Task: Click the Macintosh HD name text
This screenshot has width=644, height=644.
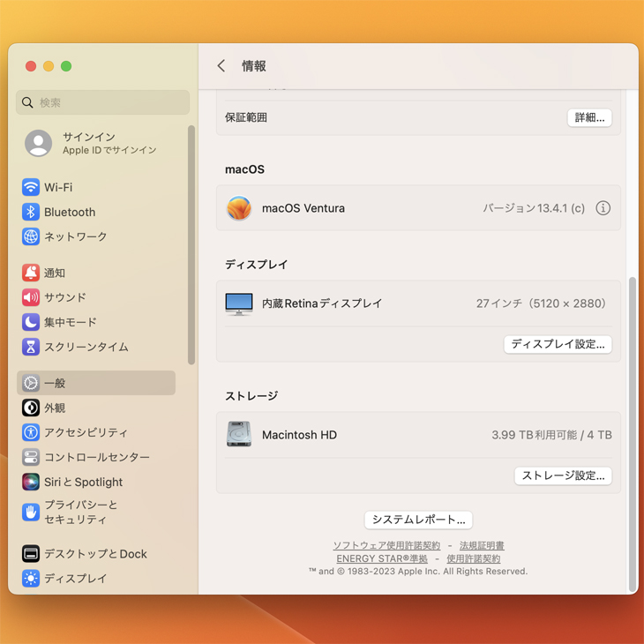Action: pos(299,435)
